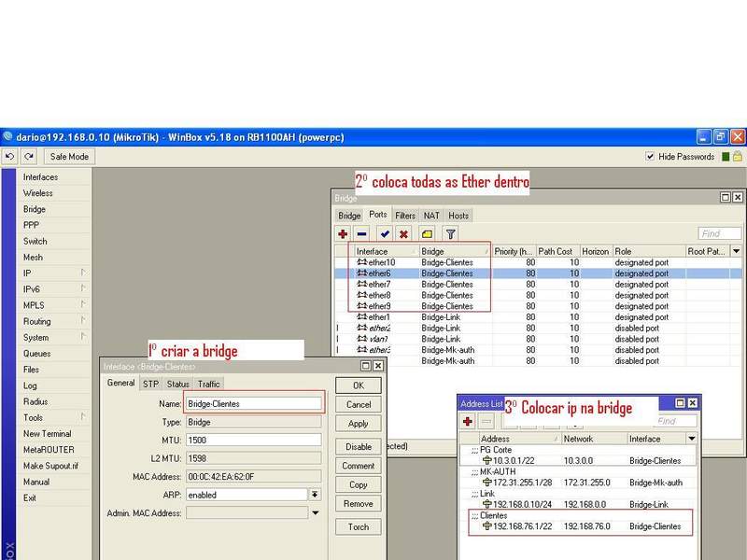Click the yellow comment icon in Bridge window
This screenshot has width=747, height=560.
[428, 234]
